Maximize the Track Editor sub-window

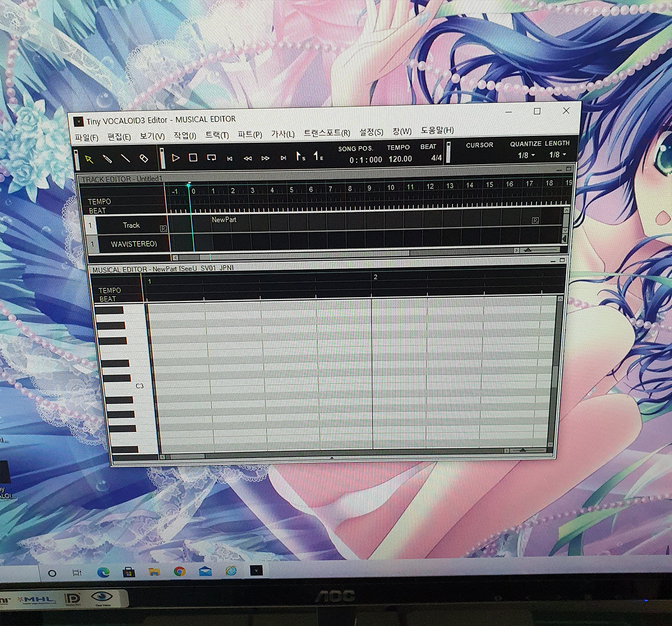point(569,169)
